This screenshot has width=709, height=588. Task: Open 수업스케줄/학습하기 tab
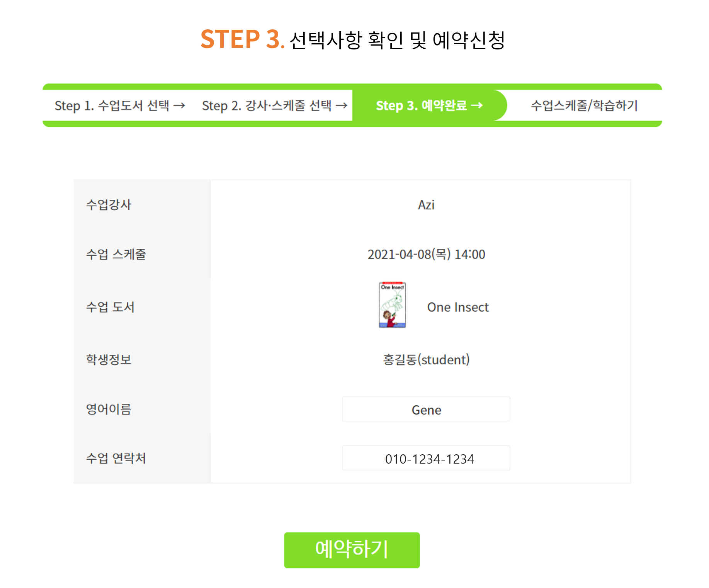(584, 105)
